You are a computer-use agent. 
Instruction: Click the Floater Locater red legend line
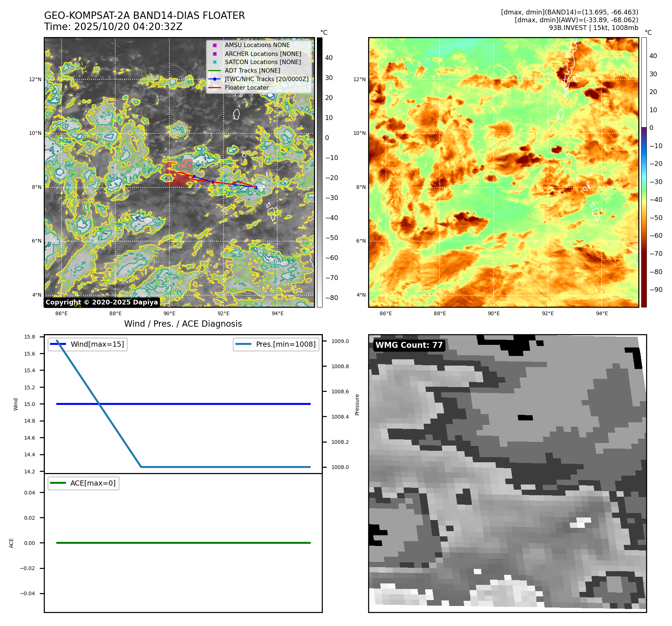tap(215, 88)
